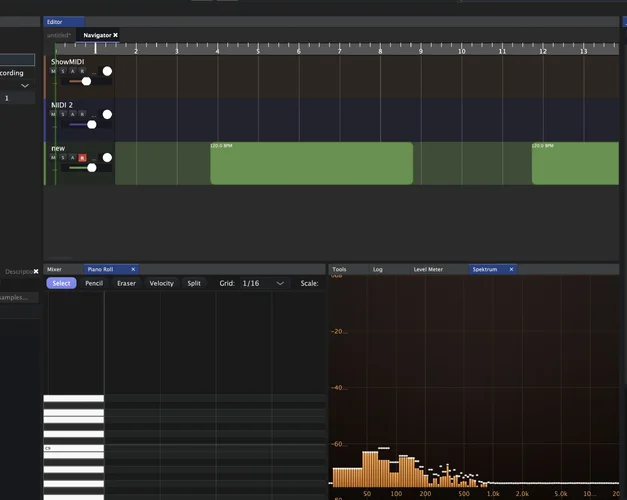627x500 pixels.
Task: Click the C9 piano key
Action: tap(74, 448)
